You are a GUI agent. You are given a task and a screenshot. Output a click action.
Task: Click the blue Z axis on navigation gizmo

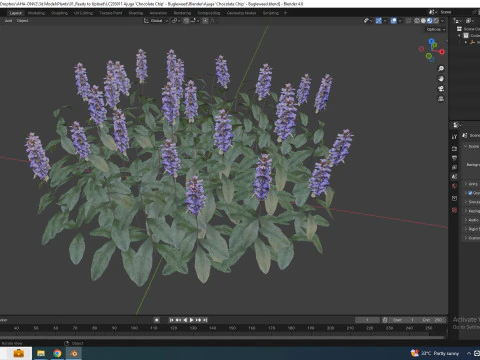point(431,41)
